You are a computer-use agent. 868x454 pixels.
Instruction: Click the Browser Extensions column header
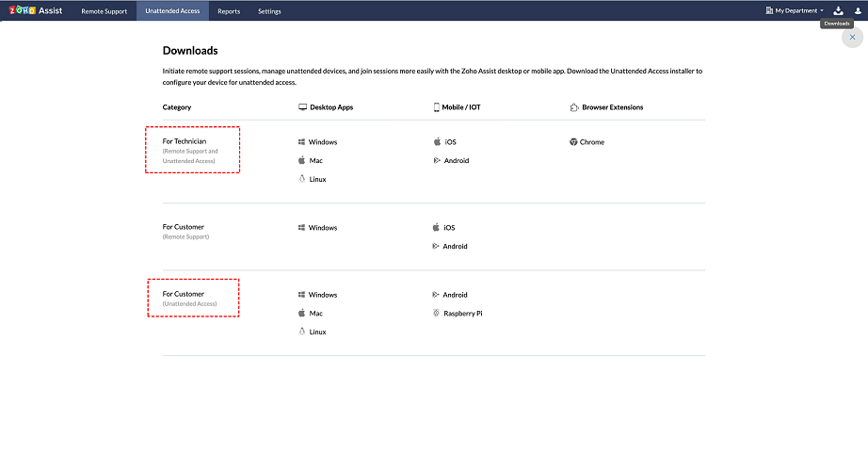606,107
